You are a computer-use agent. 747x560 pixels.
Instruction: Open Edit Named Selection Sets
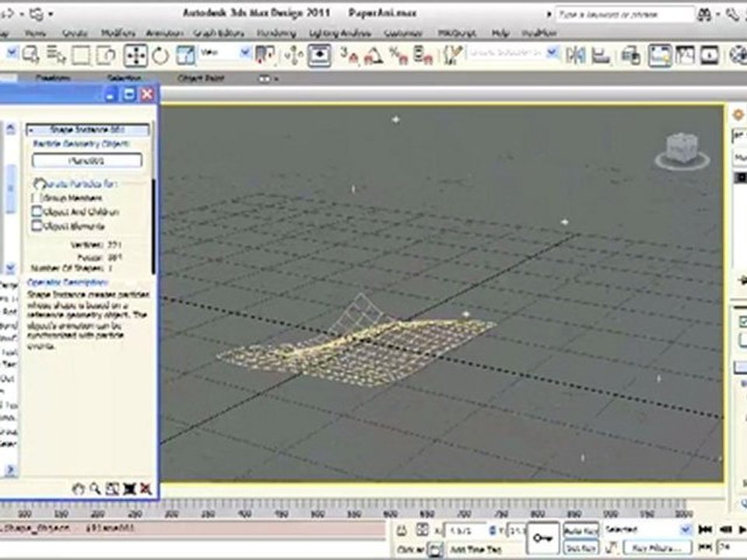coord(452,55)
